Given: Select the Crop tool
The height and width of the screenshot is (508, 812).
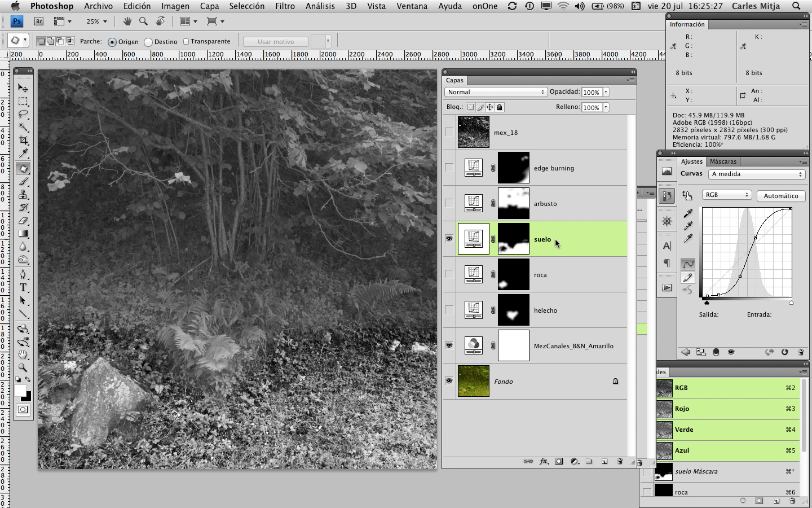Looking at the screenshot, I should (x=23, y=140).
